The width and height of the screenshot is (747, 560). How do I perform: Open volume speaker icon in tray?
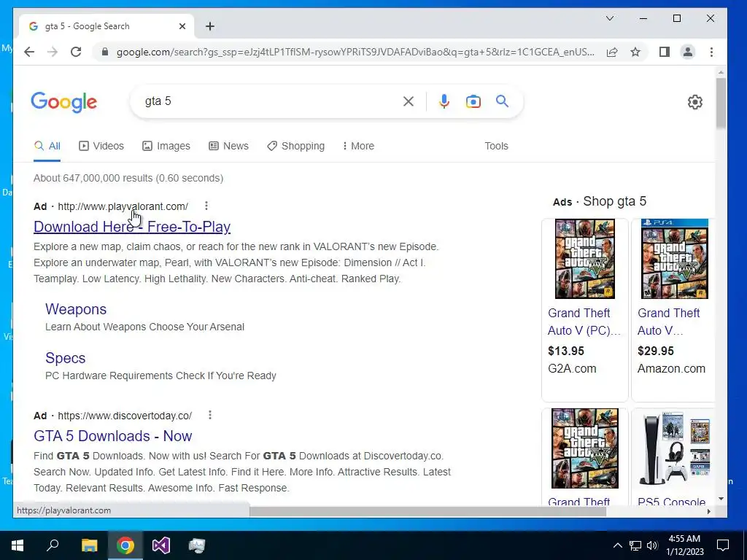[x=652, y=545]
